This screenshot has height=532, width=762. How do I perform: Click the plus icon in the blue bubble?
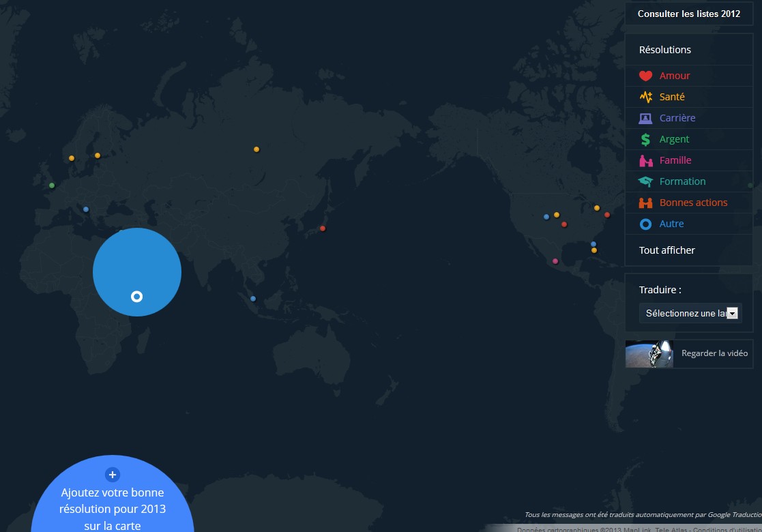113,475
